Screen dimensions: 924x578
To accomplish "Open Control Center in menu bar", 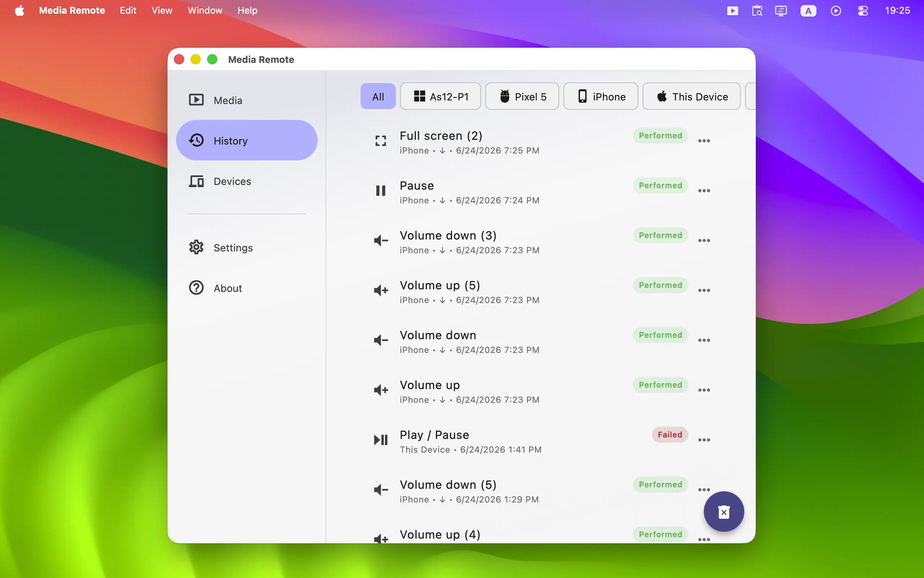I will 863,11.
